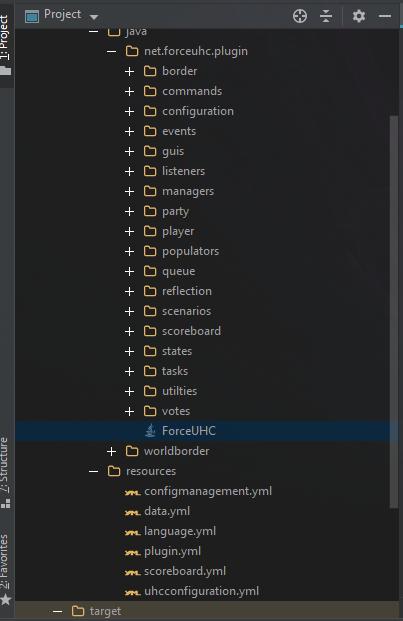Expand the player package
403x621 pixels.
[x=129, y=232]
